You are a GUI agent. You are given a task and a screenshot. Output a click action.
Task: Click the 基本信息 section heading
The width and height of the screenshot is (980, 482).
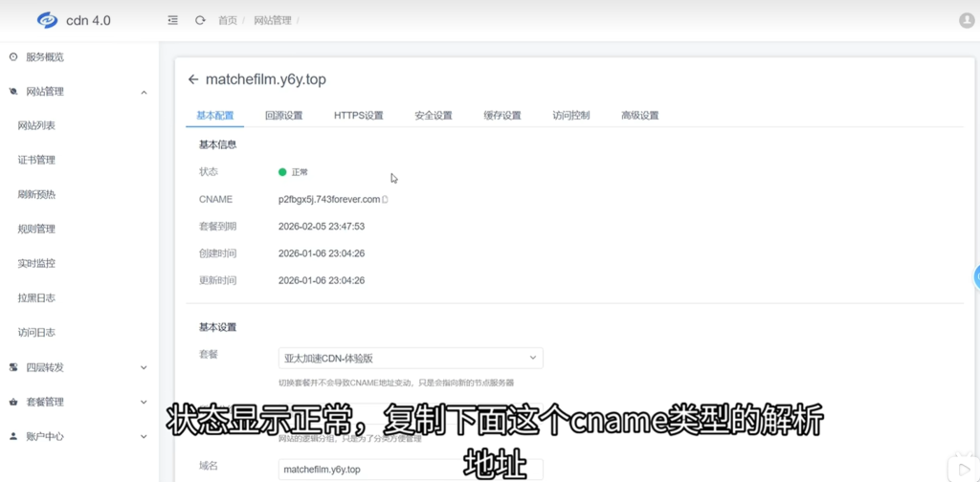(x=217, y=144)
